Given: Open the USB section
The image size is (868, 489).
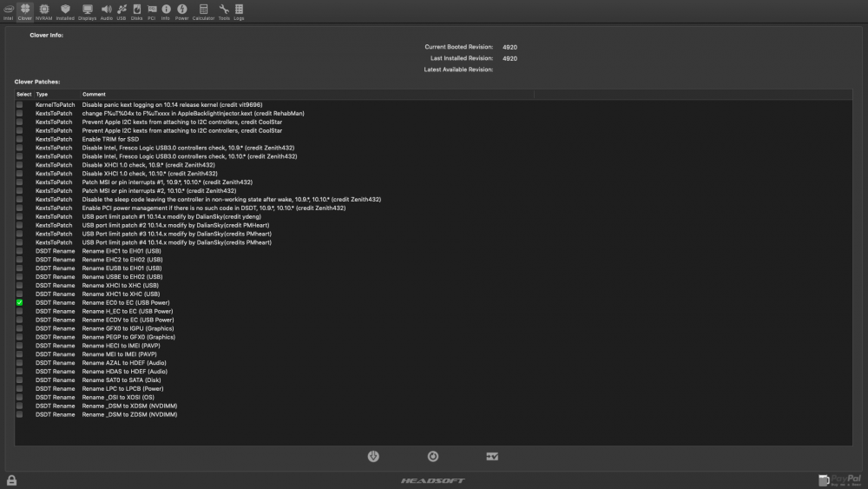Looking at the screenshot, I should click(122, 11).
